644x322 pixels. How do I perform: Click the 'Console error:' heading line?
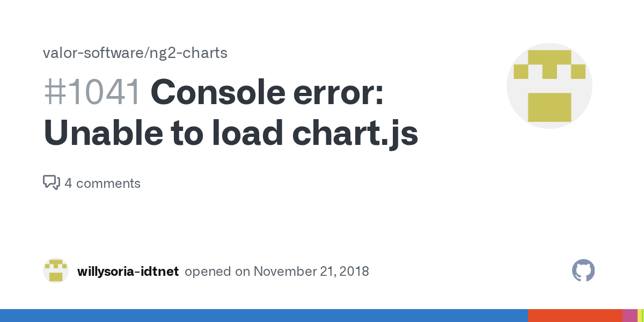(267, 92)
